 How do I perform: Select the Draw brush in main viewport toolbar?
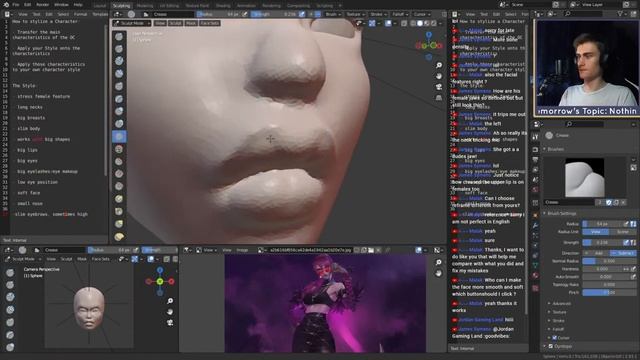[119, 36]
